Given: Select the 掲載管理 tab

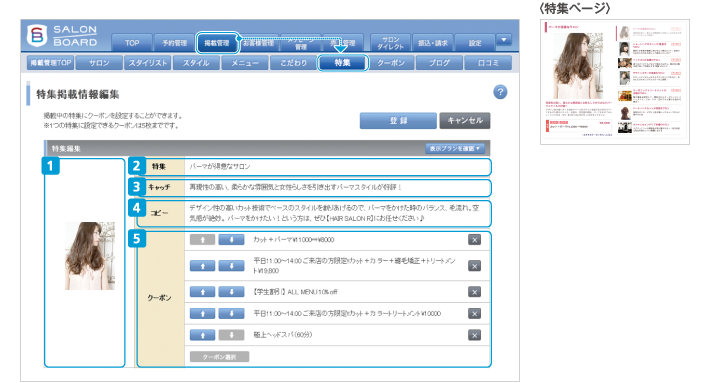Looking at the screenshot, I should (217, 43).
